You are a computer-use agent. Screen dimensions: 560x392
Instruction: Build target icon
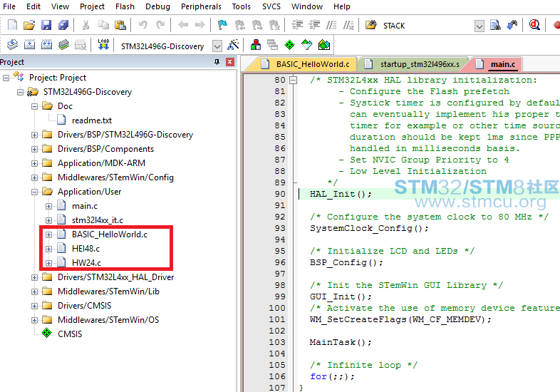pos(29,45)
